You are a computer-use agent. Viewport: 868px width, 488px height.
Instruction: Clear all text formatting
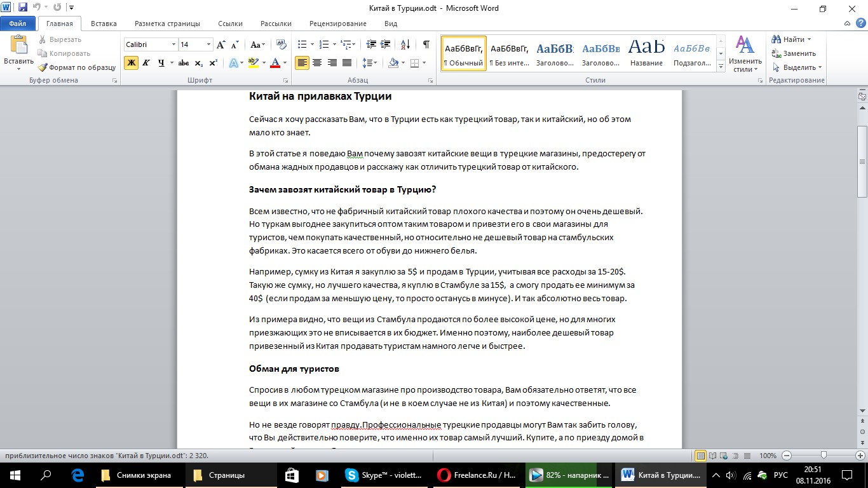click(x=280, y=44)
